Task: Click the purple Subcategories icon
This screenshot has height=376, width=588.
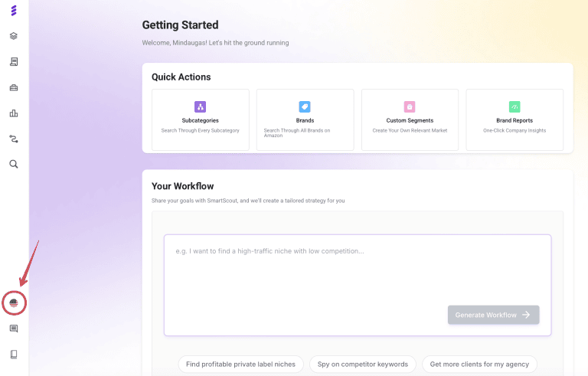Action: pos(201,107)
